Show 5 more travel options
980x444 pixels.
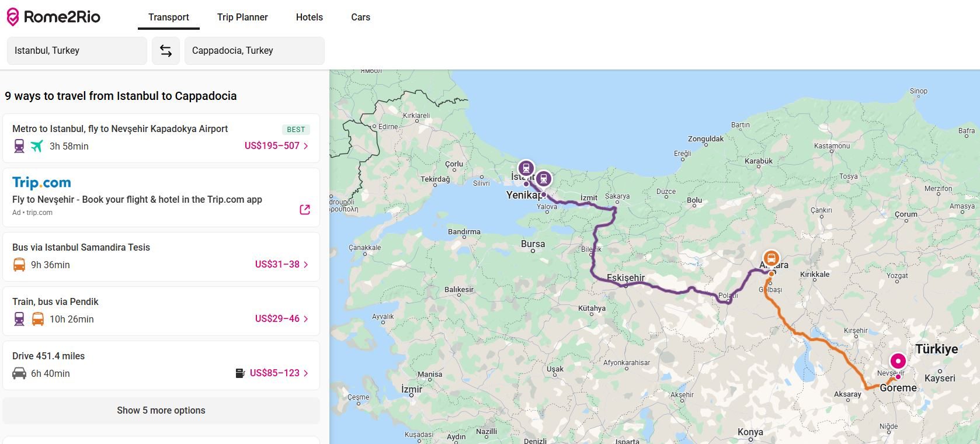161,411
